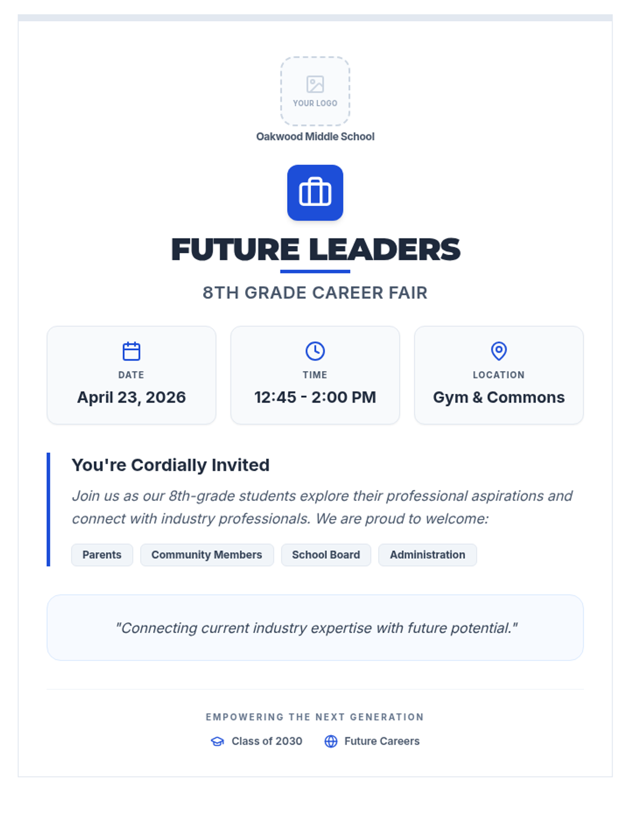Click the Class of 2030 label

pyautogui.click(x=267, y=741)
